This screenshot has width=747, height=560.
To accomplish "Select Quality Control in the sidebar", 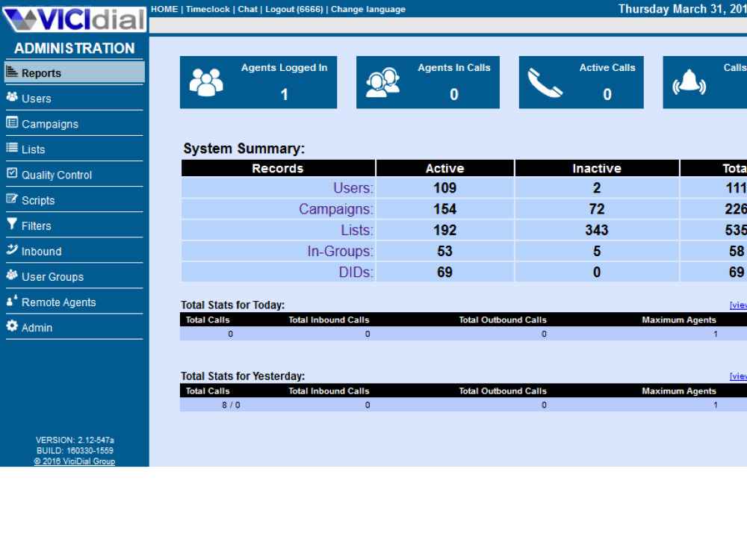I will (x=57, y=175).
